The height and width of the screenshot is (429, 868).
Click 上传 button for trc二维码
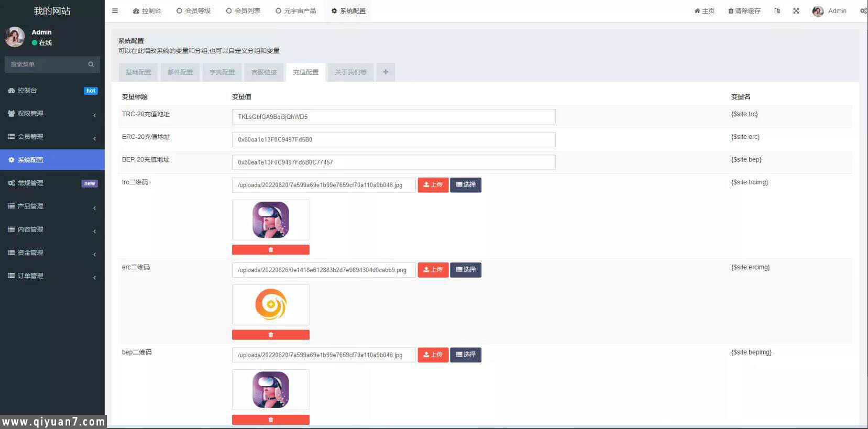coord(433,185)
